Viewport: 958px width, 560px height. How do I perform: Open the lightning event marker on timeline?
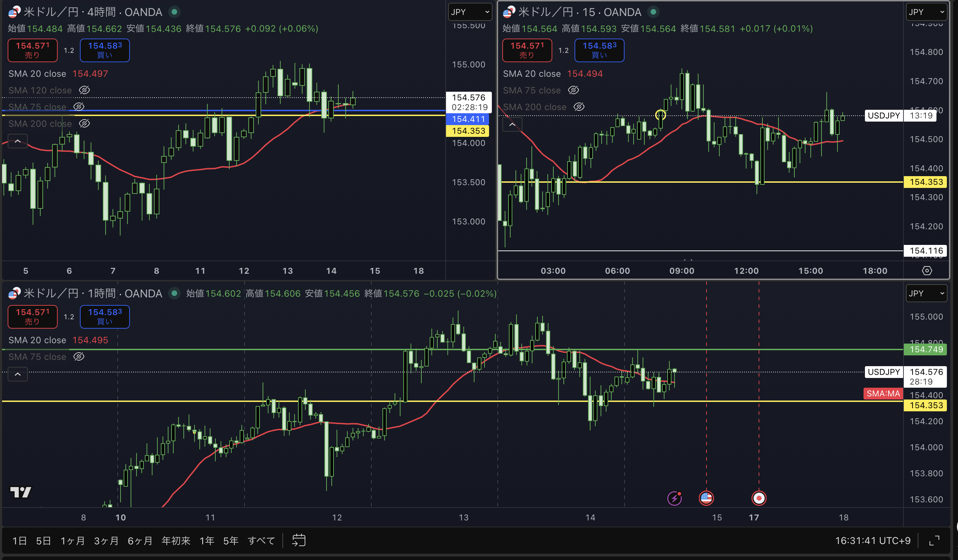tap(675, 498)
